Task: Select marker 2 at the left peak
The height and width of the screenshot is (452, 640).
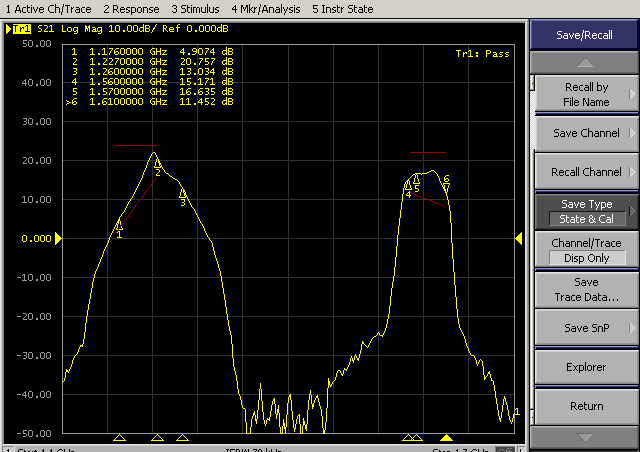Action: click(157, 165)
